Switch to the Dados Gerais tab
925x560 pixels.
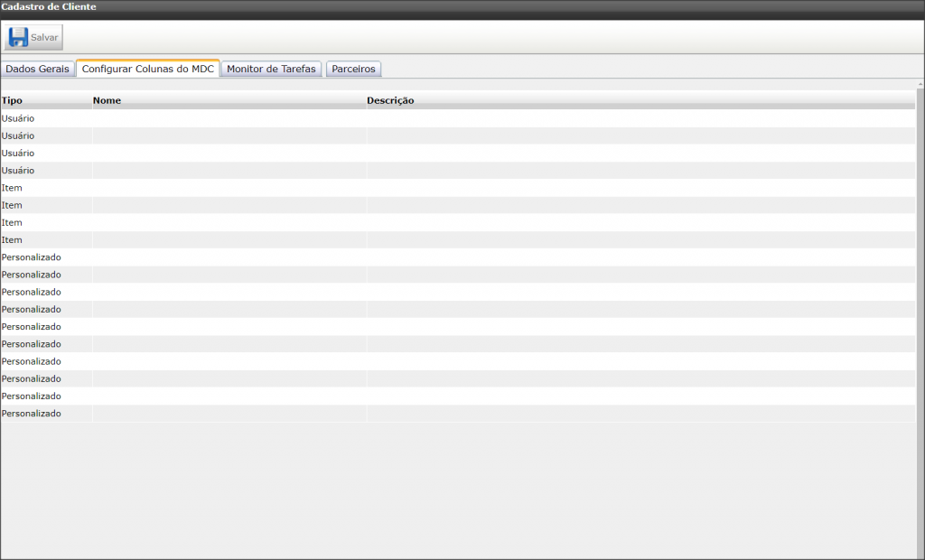coord(38,69)
